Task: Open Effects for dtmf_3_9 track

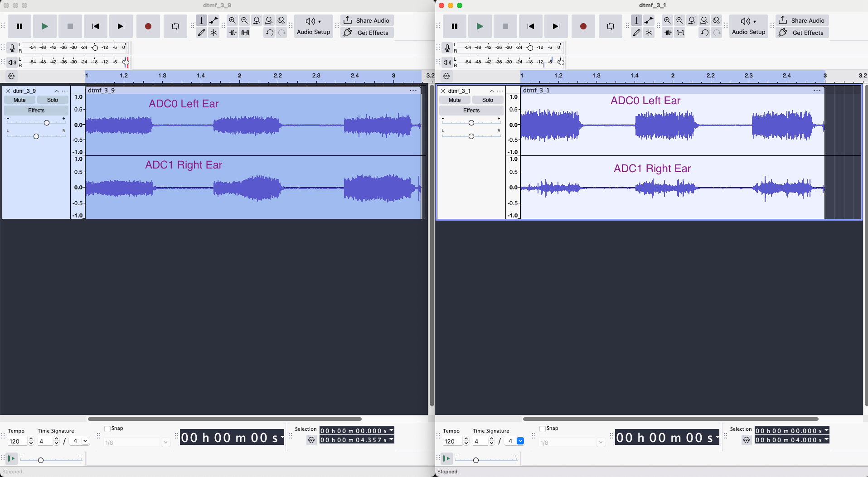Action: (36, 111)
